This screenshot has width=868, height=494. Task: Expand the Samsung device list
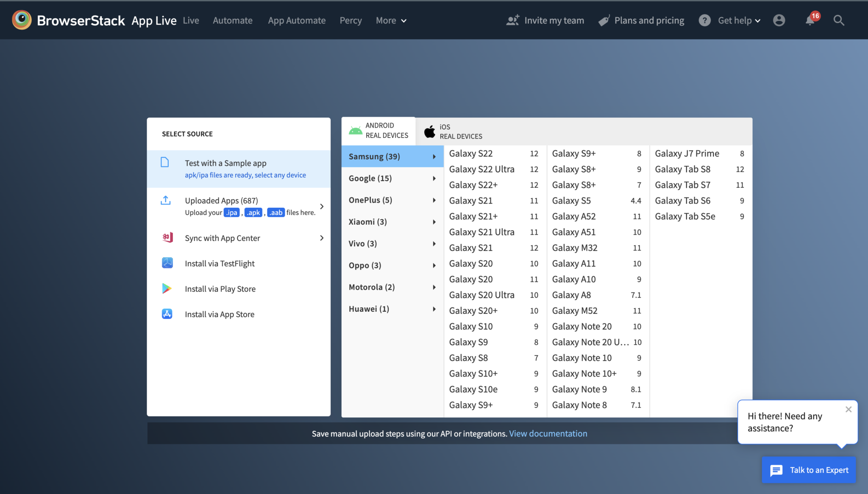(392, 156)
